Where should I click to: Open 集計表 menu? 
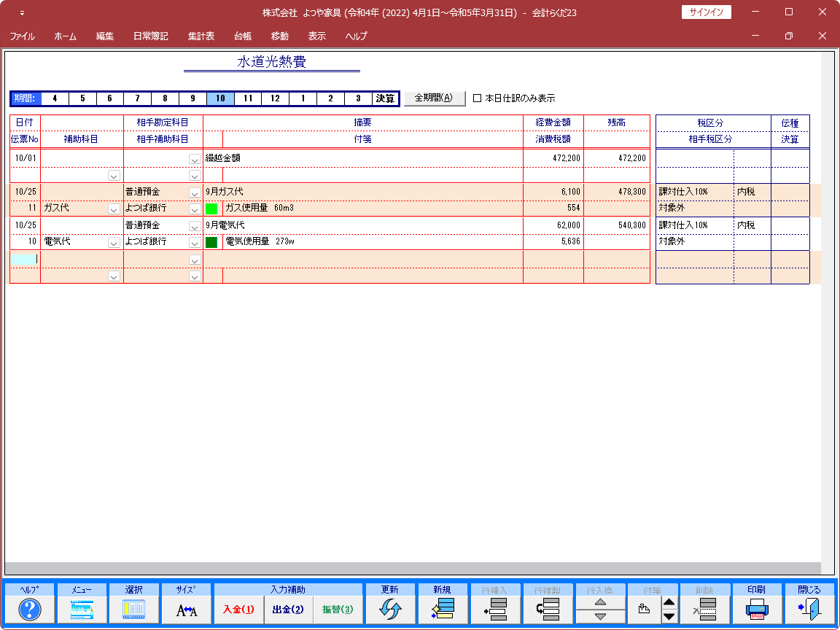(201, 36)
